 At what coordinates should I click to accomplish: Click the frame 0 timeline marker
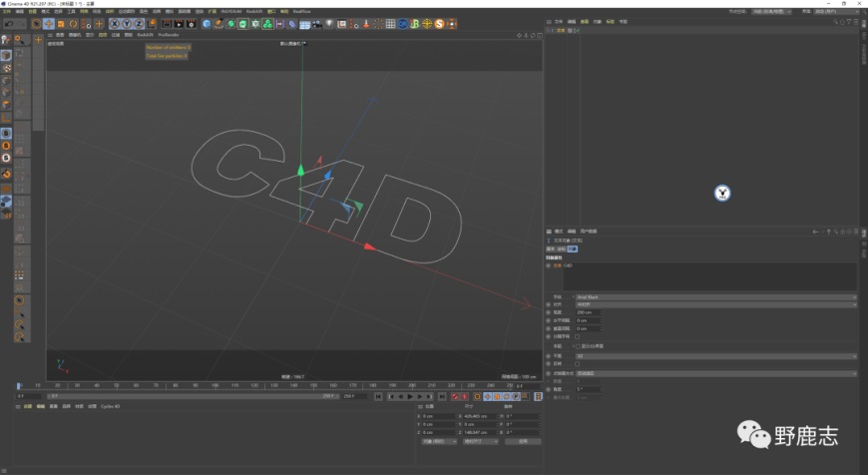pyautogui.click(x=19, y=386)
